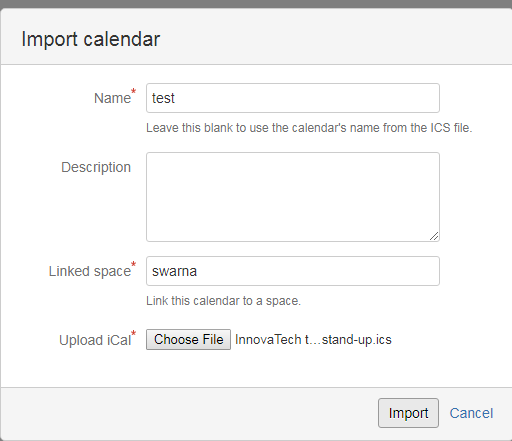512x441 pixels.
Task: Click the "Upload iCal" field label
Action: tap(95, 340)
